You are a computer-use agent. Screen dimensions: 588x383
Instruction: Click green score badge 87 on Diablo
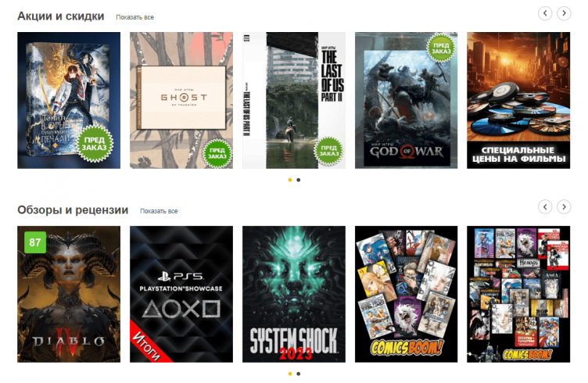[x=34, y=242]
